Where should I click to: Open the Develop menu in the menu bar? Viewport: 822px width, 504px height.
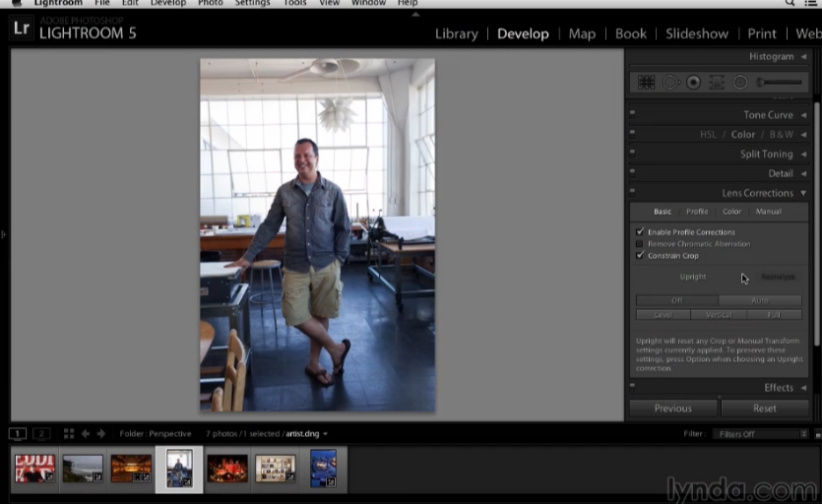tap(167, 3)
